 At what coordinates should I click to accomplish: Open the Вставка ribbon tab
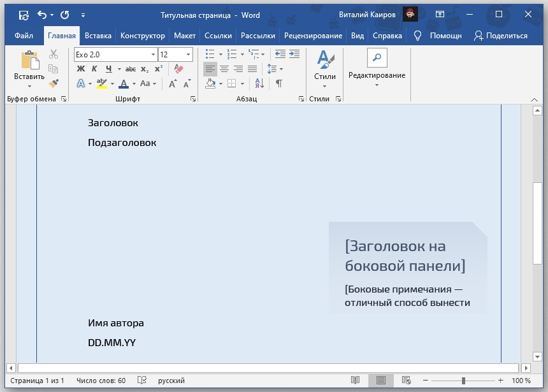pyautogui.click(x=97, y=36)
